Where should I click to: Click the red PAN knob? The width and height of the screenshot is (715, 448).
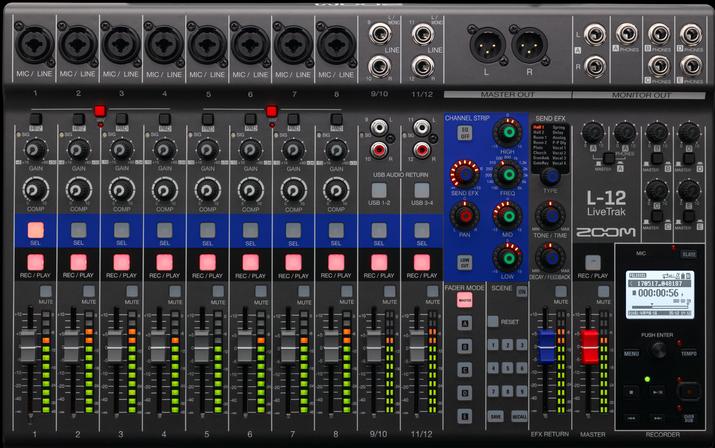pos(465,216)
